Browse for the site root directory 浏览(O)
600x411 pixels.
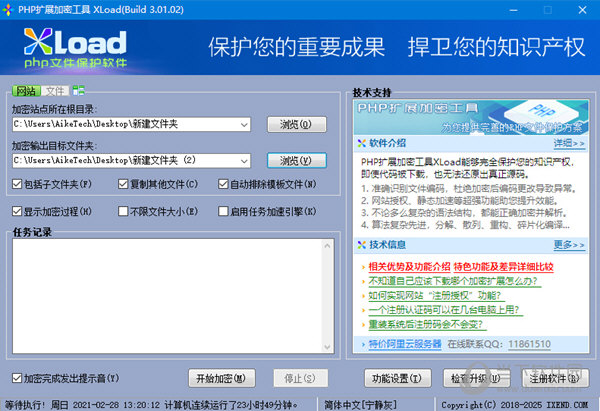click(x=297, y=124)
